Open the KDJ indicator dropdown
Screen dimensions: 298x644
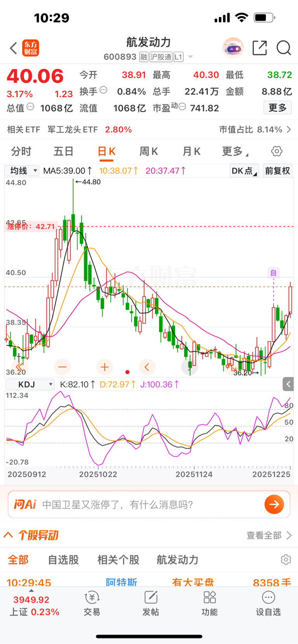[29, 384]
